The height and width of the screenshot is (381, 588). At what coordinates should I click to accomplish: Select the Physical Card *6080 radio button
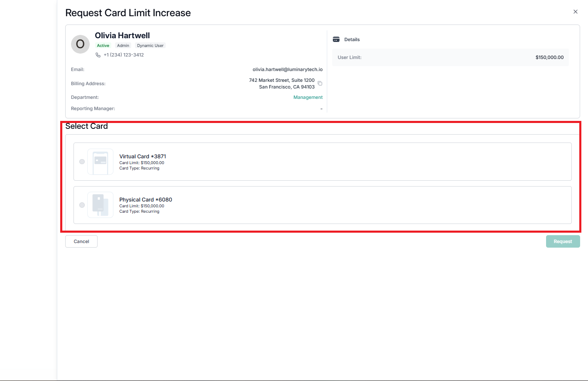[82, 205]
